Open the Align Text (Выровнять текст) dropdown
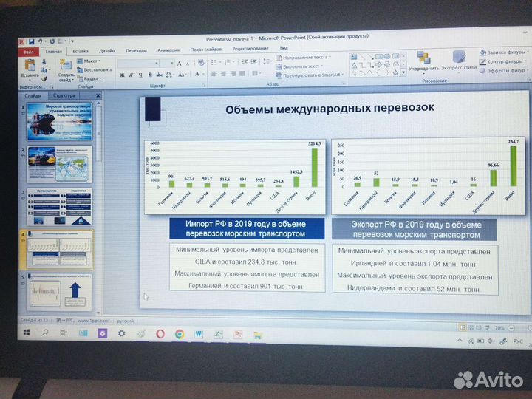Viewport: 532px width, 399px height. point(299,66)
